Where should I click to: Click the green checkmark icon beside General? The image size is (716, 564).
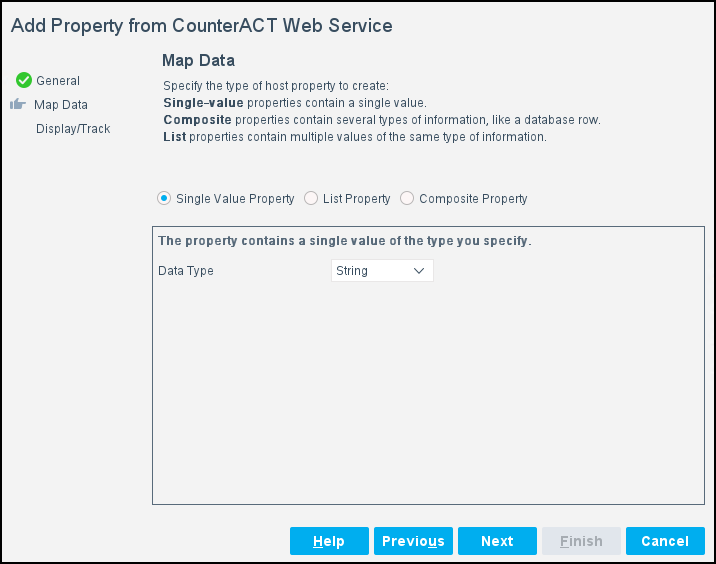click(x=24, y=81)
